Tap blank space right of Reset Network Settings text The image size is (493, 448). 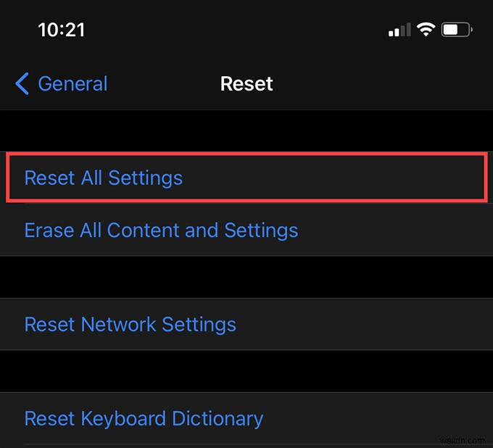point(362,324)
